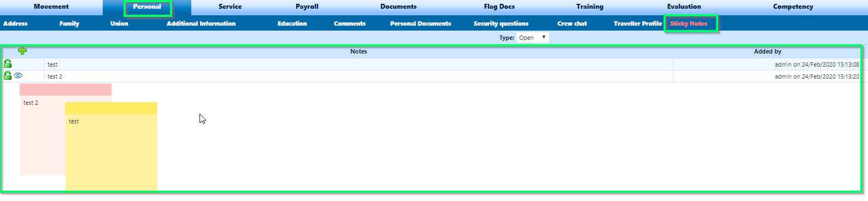The height and width of the screenshot is (201, 868).
Task: Open the Comments sub-tab
Action: pyautogui.click(x=350, y=23)
